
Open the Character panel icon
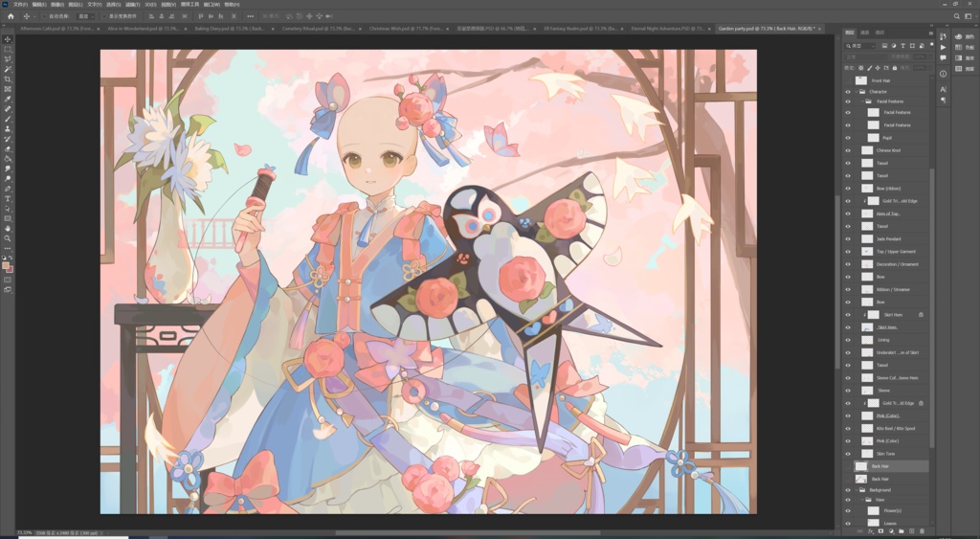click(x=943, y=89)
